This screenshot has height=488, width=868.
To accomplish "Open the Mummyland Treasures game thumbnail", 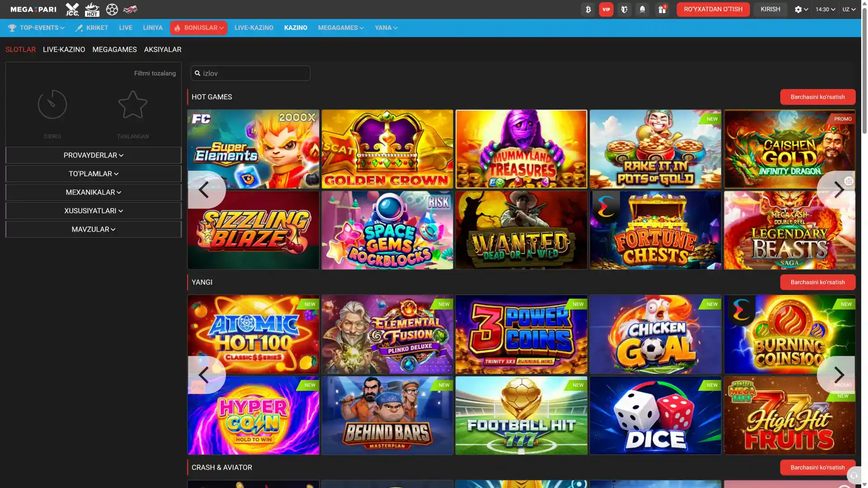I will (521, 149).
